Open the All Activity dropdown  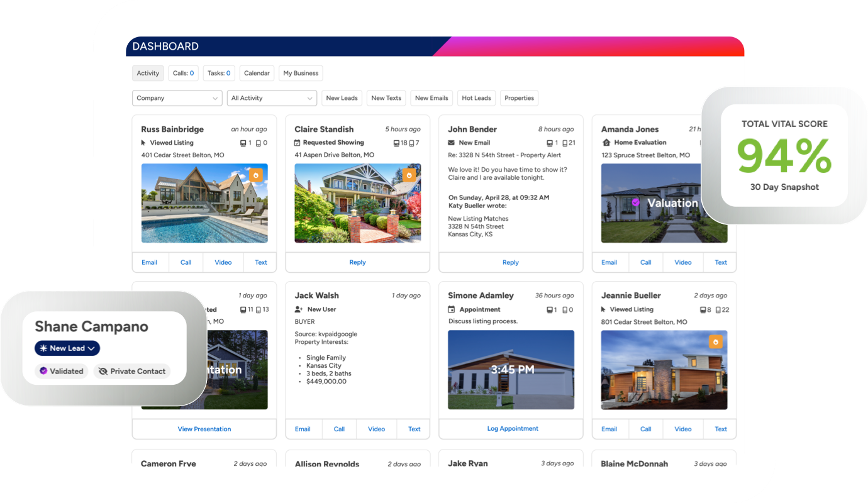click(x=272, y=98)
